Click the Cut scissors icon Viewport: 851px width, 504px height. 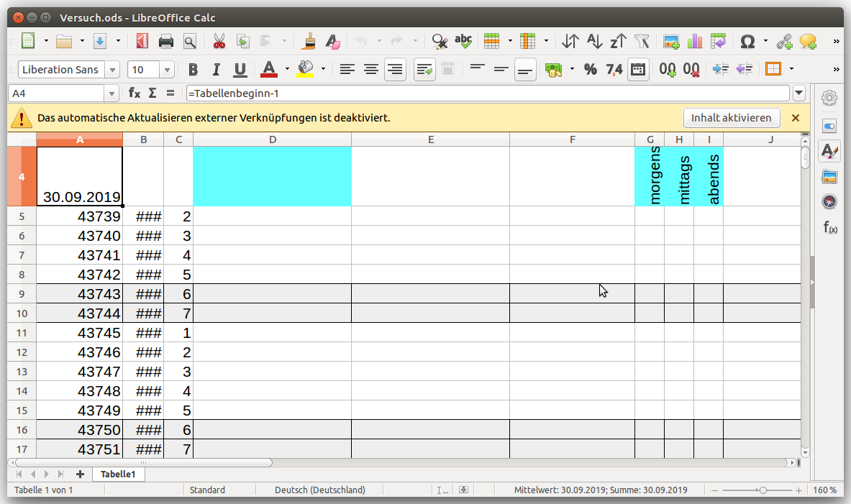coord(219,41)
